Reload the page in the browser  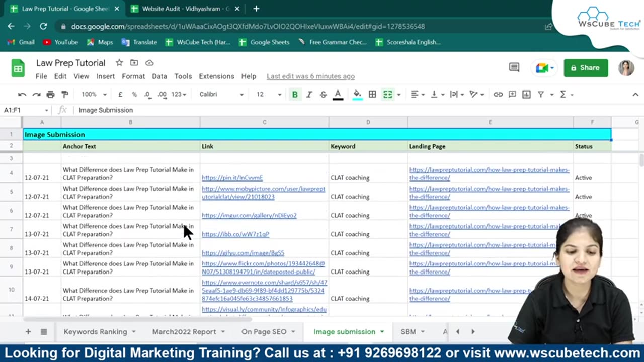[x=43, y=26]
